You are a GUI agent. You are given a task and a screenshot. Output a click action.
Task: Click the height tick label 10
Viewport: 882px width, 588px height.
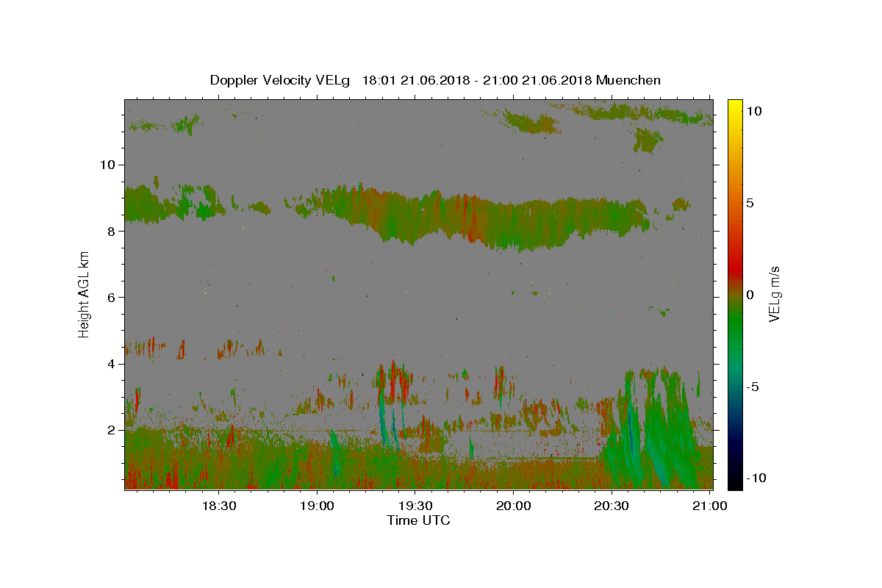(108, 165)
